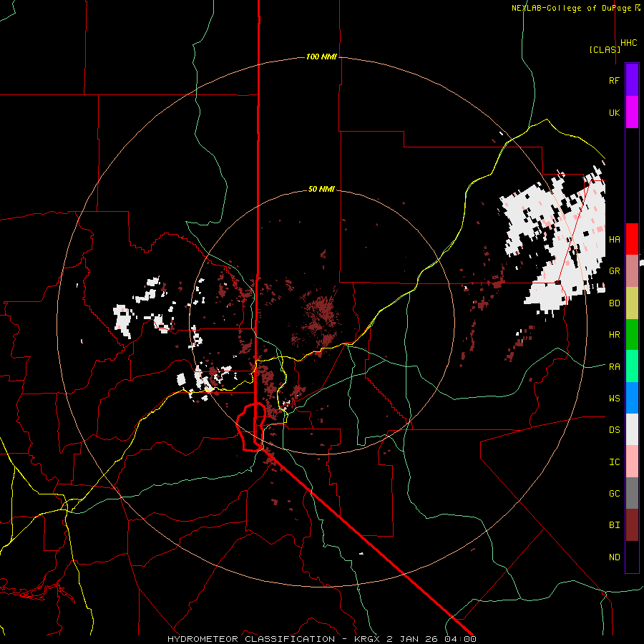Click the NEXLAB-College of DuPage credit text
Image resolution: width=644 pixels, height=644 pixels.
pos(576,8)
